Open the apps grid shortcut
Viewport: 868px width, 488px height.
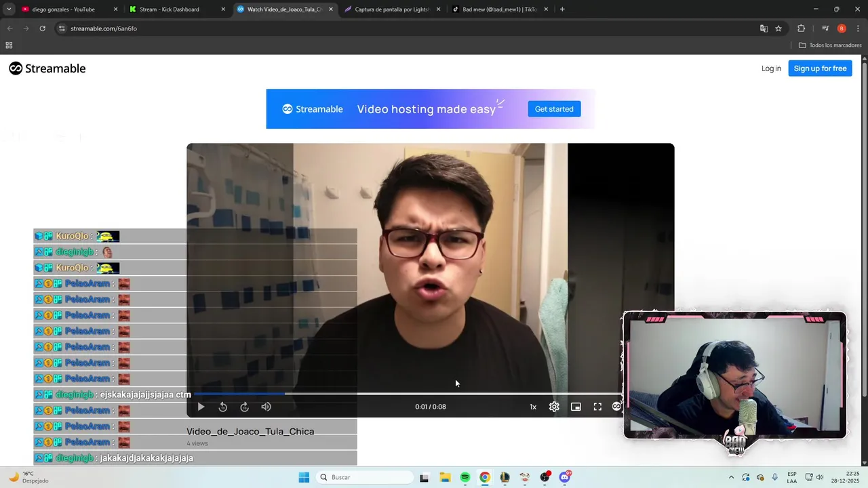point(9,45)
